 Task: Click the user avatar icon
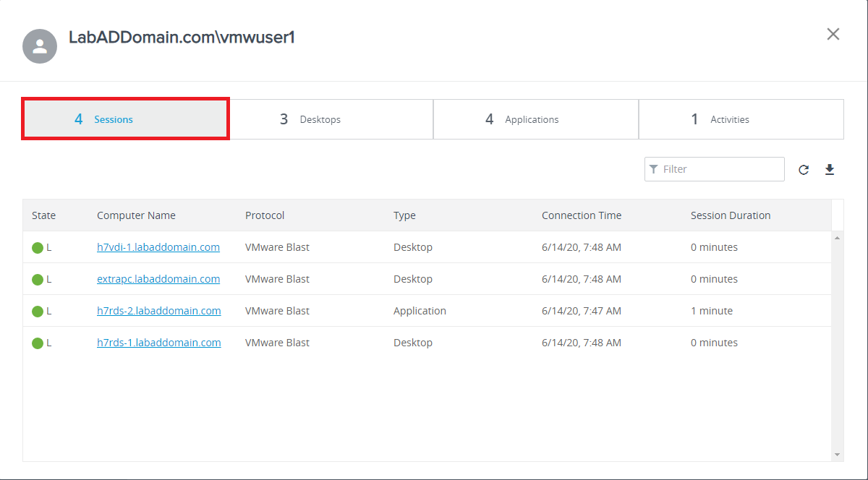click(40, 46)
